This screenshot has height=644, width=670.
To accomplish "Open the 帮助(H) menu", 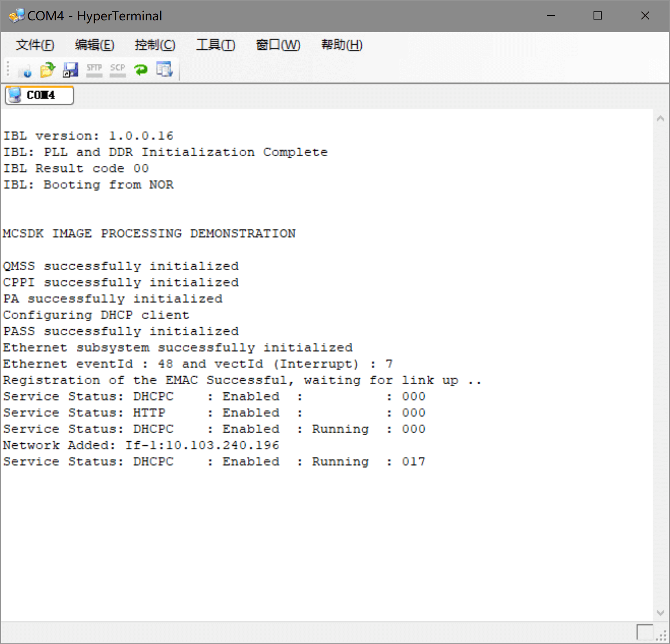I will click(x=342, y=45).
